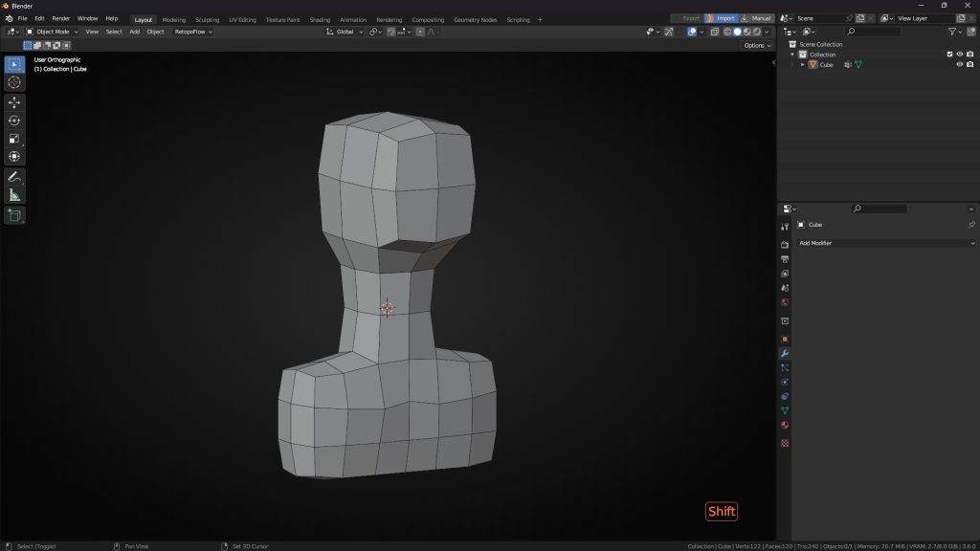980x551 pixels.
Task: Disable Cube in renders camera icon
Action: point(970,64)
